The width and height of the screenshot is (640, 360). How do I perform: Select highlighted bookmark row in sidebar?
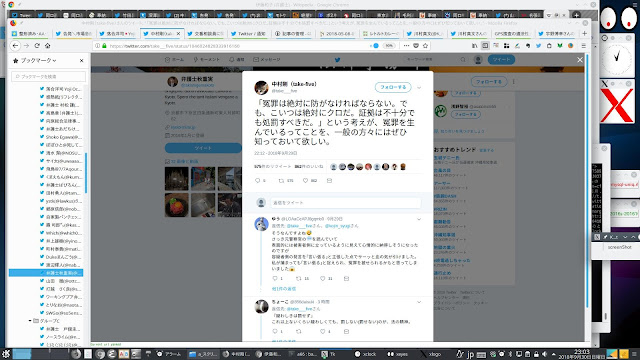coord(46,273)
